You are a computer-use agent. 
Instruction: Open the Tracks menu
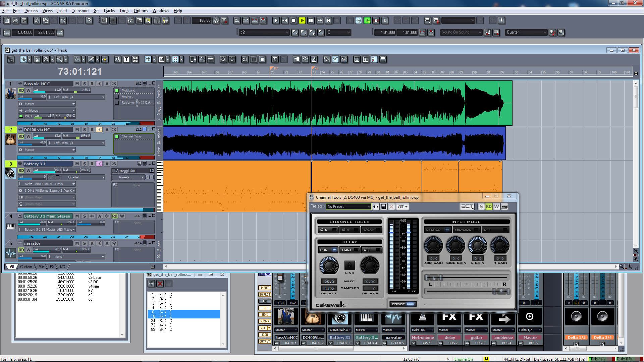(x=109, y=11)
